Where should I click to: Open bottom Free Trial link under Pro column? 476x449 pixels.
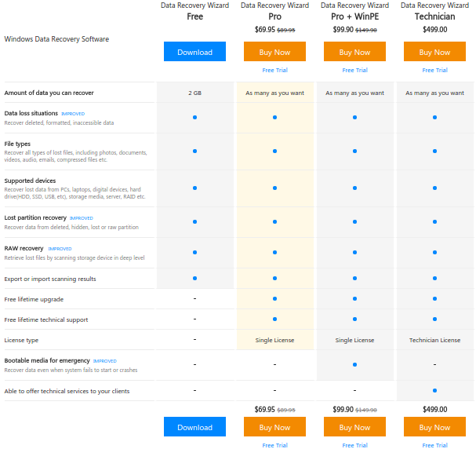(x=274, y=445)
